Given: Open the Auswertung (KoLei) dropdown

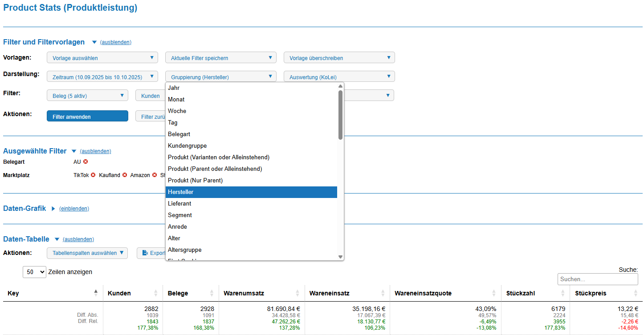Looking at the screenshot, I should [339, 77].
